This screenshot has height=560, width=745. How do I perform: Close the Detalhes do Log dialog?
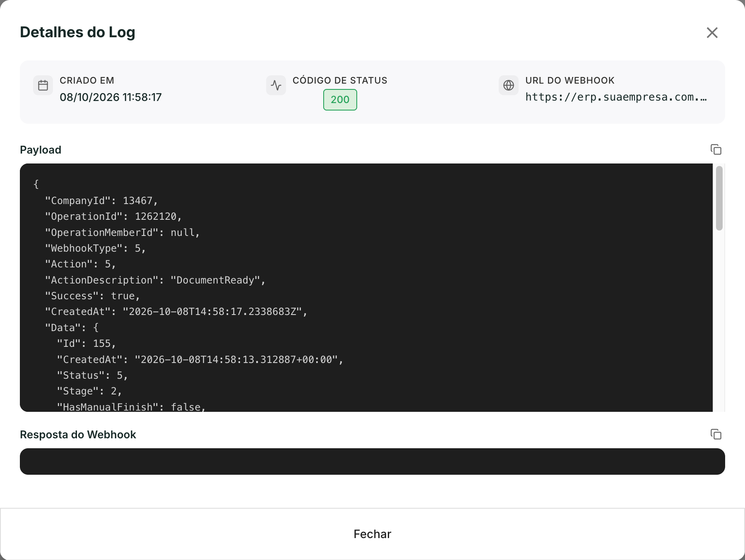(x=712, y=33)
